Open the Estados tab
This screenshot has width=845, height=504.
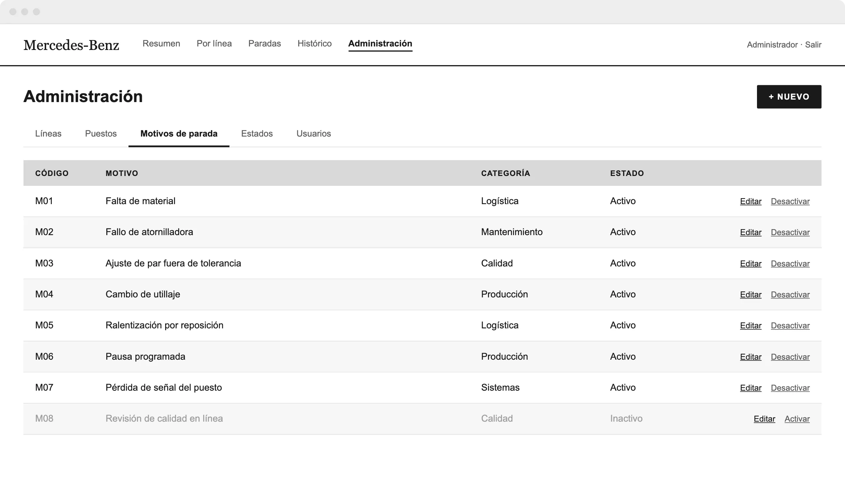coord(257,134)
